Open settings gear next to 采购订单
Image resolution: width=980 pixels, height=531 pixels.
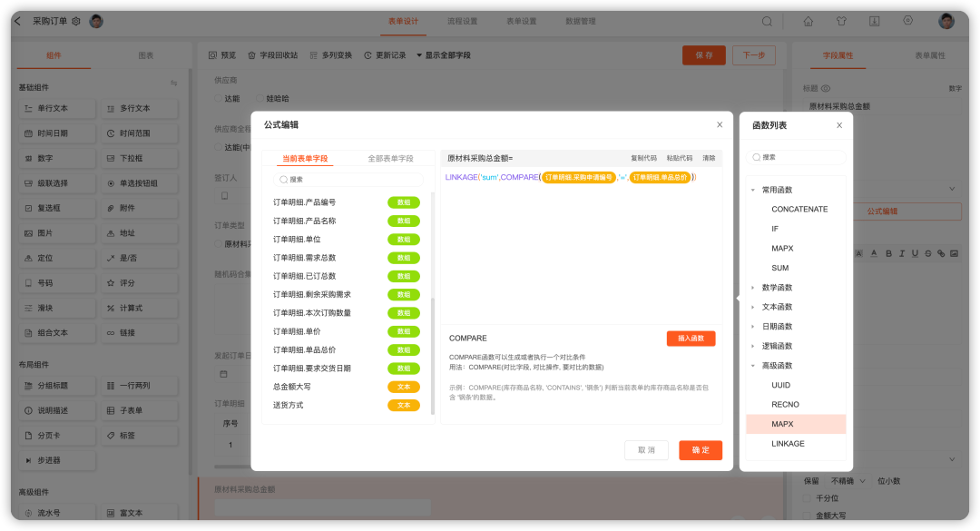pos(76,21)
